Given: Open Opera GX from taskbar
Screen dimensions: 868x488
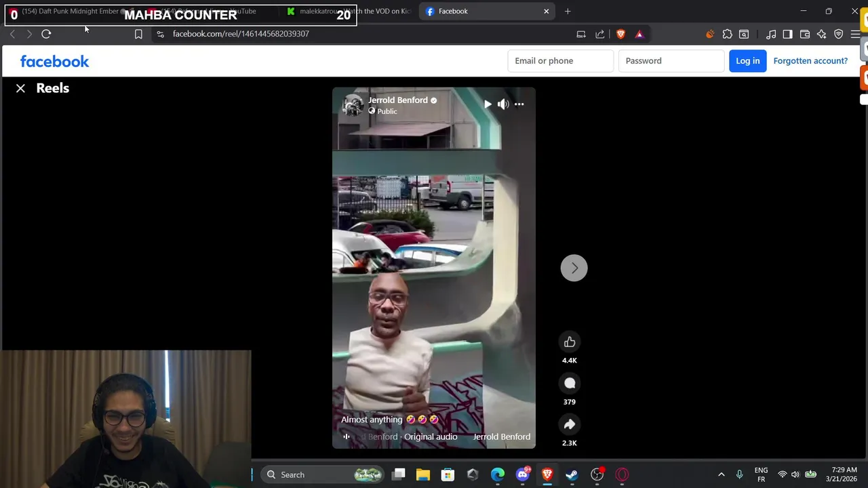Looking at the screenshot, I should [622, 475].
